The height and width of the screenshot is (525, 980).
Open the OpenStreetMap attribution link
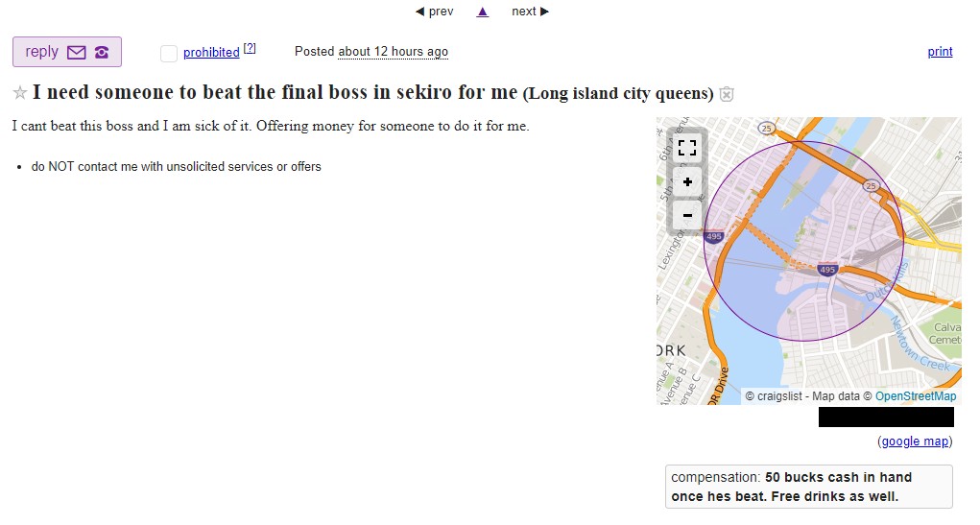916,396
